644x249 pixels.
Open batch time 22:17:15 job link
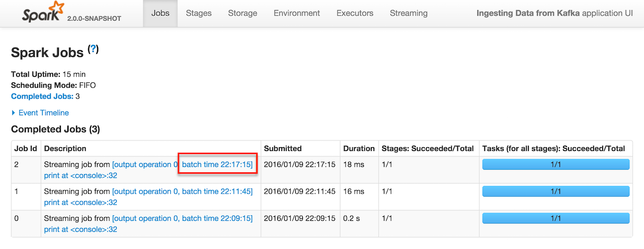[x=217, y=164]
